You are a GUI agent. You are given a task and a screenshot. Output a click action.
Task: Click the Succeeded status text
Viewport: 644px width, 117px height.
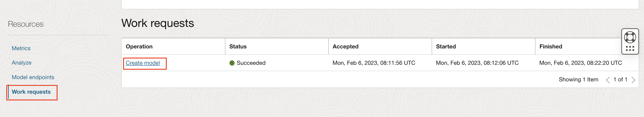[x=251, y=63]
